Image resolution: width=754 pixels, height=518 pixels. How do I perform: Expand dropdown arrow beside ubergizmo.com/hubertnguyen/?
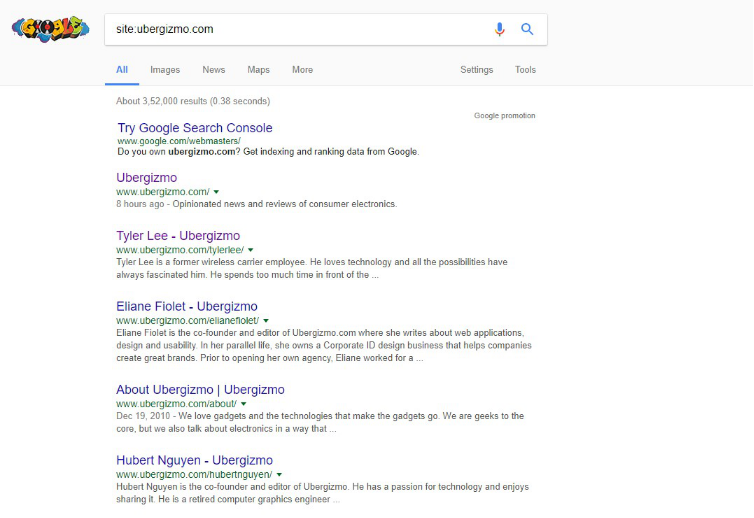click(x=279, y=475)
